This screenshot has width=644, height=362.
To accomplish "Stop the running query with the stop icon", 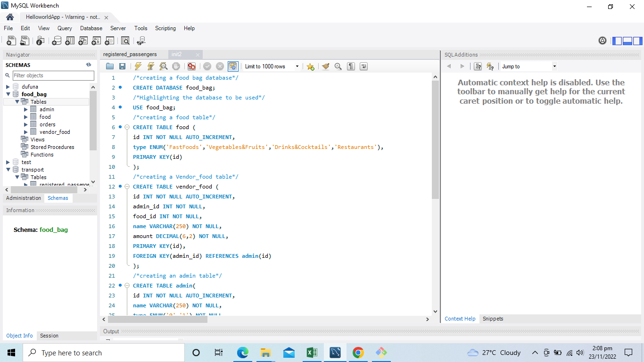I will tap(175, 66).
